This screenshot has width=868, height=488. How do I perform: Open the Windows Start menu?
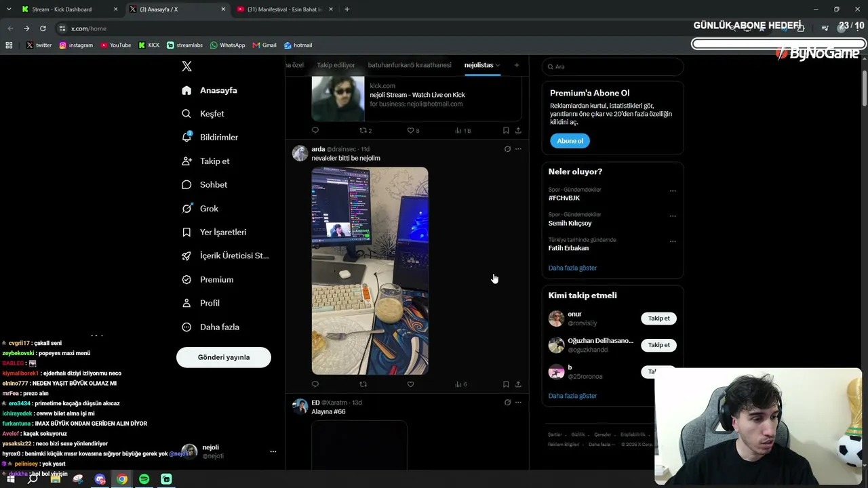(11, 479)
